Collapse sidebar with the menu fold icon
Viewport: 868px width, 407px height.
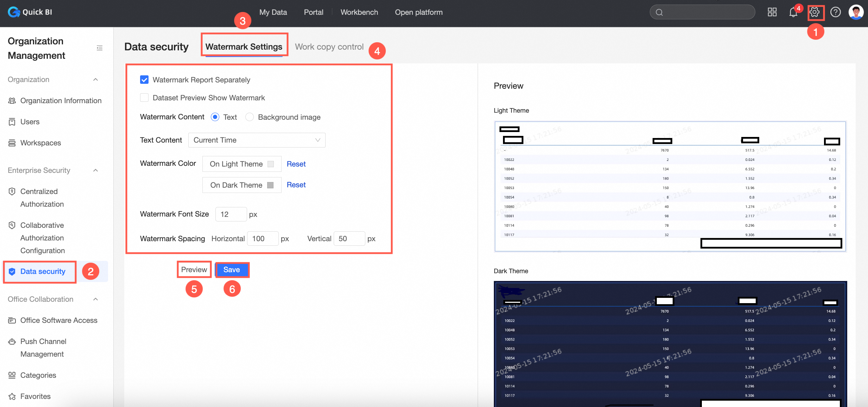pyautogui.click(x=100, y=48)
